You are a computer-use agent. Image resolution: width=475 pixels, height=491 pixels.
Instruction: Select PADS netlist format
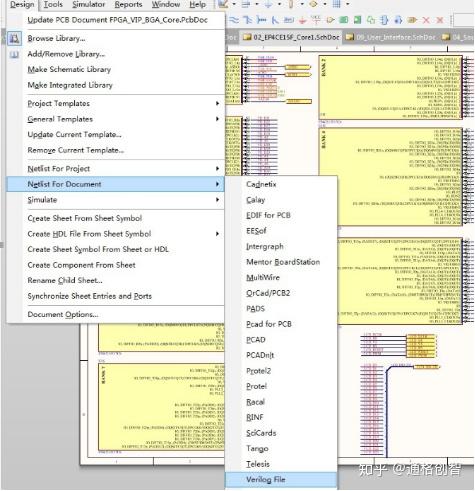coord(281,309)
